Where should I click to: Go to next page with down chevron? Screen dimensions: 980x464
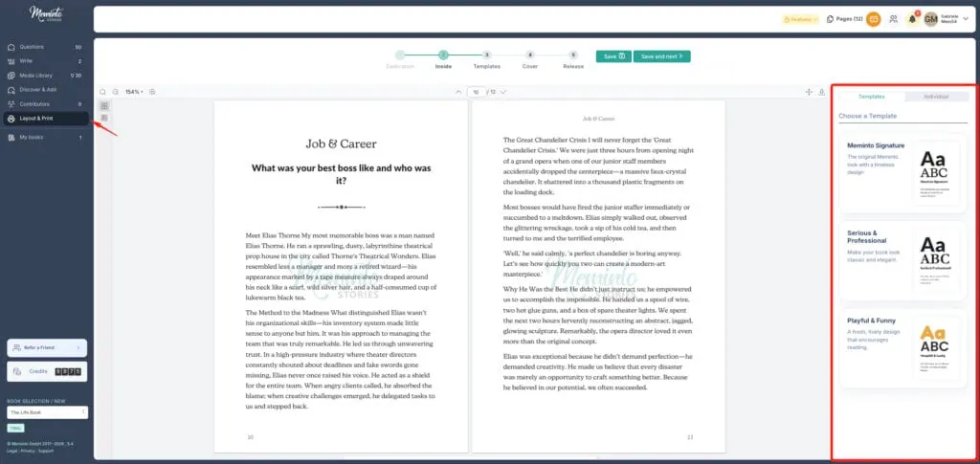tap(503, 92)
